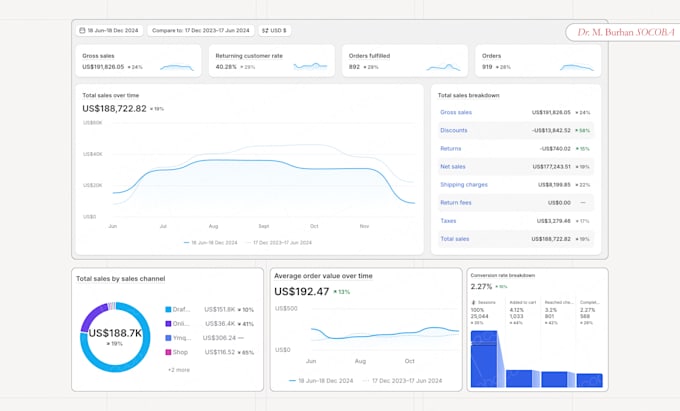680x411 pixels.
Task: Expand the +2 more sales channels
Action: click(x=179, y=370)
